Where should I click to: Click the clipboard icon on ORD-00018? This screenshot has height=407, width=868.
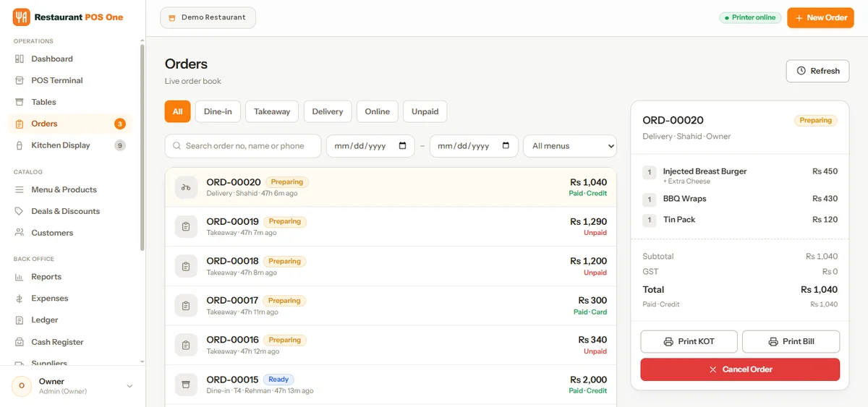(x=186, y=266)
